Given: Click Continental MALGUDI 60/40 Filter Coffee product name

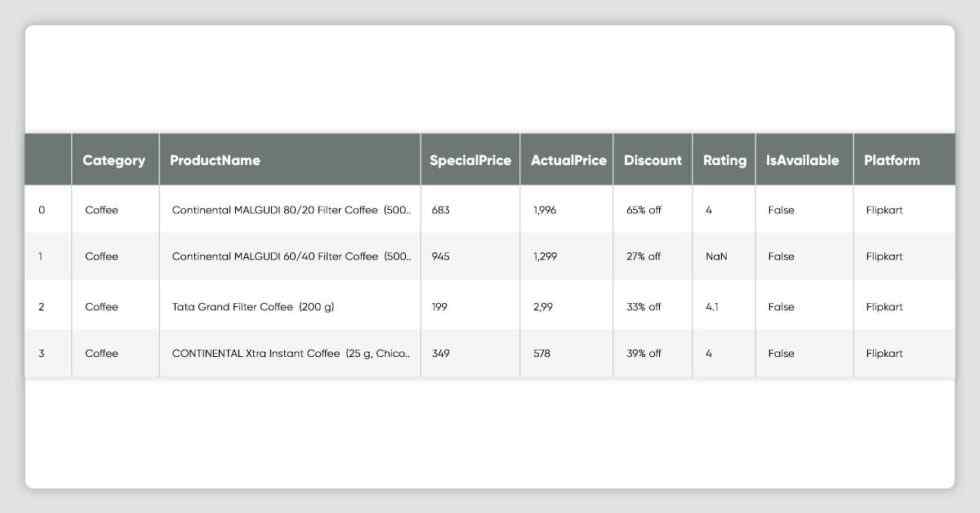Looking at the screenshot, I should click(291, 256).
